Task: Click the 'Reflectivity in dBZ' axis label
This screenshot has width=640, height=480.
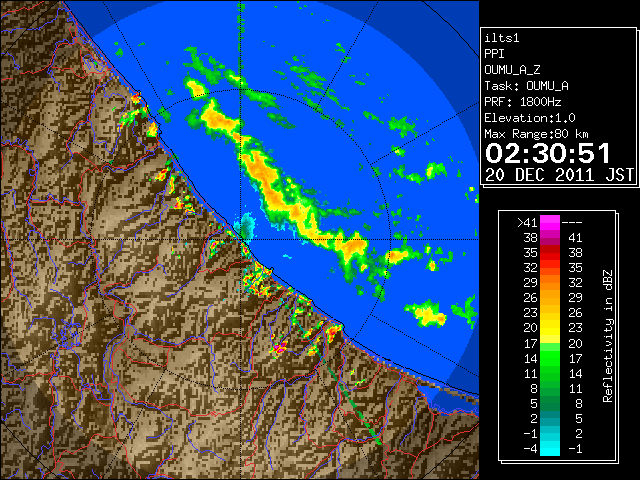Action: pyautogui.click(x=608, y=336)
